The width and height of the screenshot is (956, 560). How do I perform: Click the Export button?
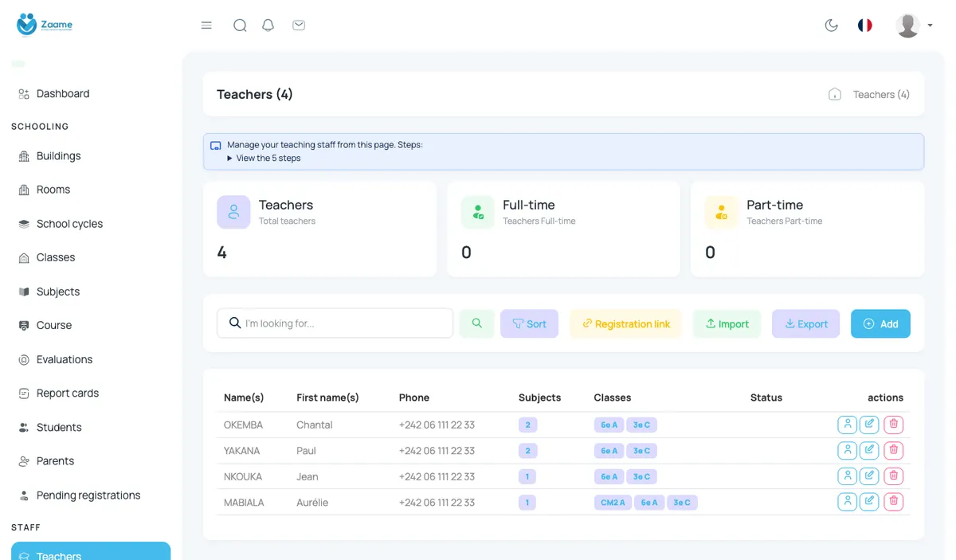click(805, 323)
